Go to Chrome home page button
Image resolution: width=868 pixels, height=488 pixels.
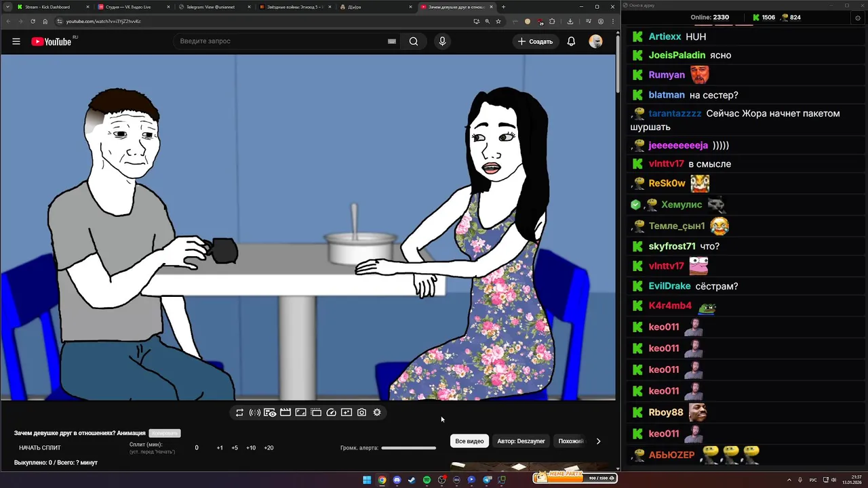click(x=45, y=21)
